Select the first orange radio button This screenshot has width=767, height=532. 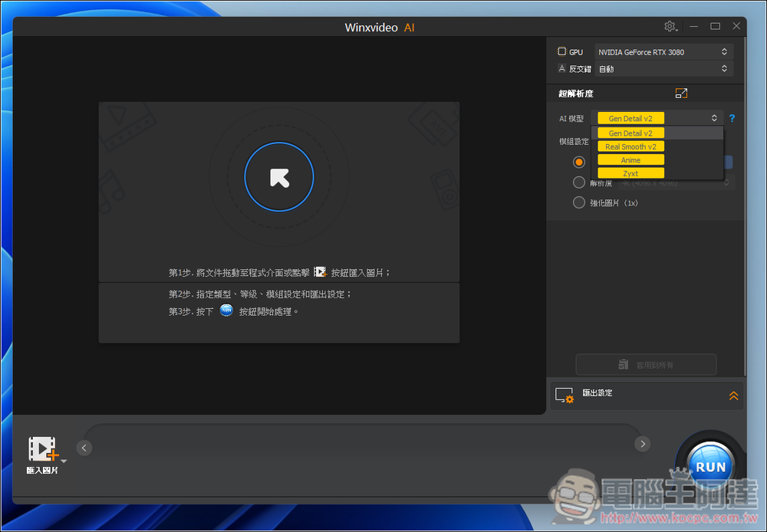tap(578, 162)
